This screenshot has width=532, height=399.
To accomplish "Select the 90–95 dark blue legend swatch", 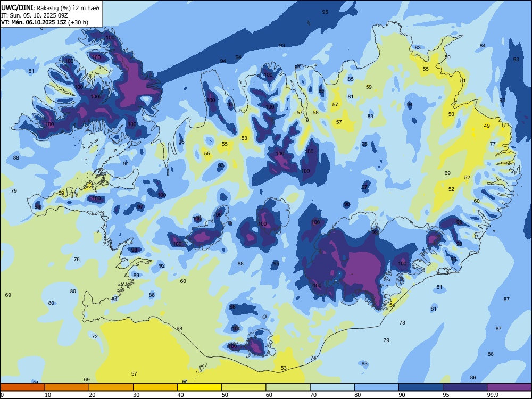I will pos(421,387).
